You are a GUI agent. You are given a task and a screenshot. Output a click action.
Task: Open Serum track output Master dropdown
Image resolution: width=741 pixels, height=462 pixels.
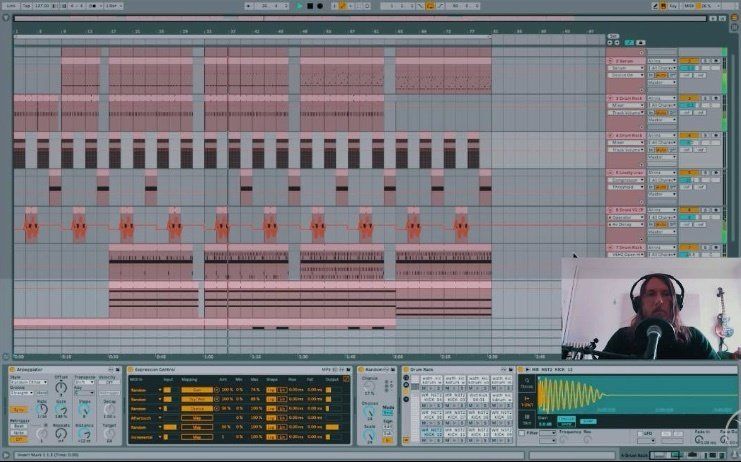(662, 82)
